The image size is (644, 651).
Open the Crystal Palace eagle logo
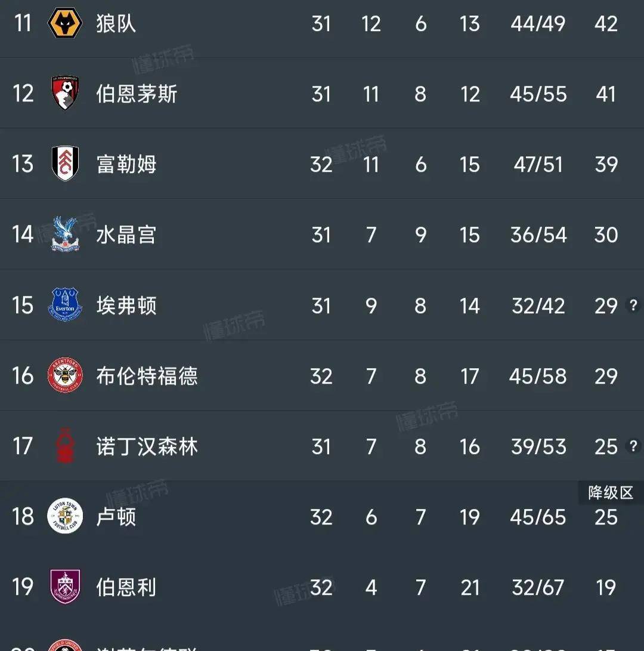click(65, 234)
